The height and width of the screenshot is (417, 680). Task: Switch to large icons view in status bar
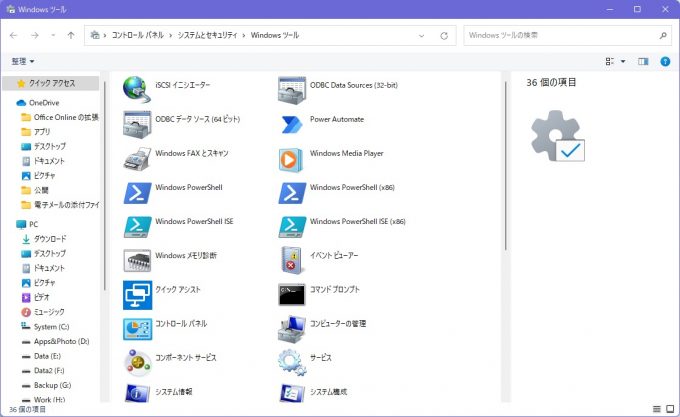tap(670, 409)
